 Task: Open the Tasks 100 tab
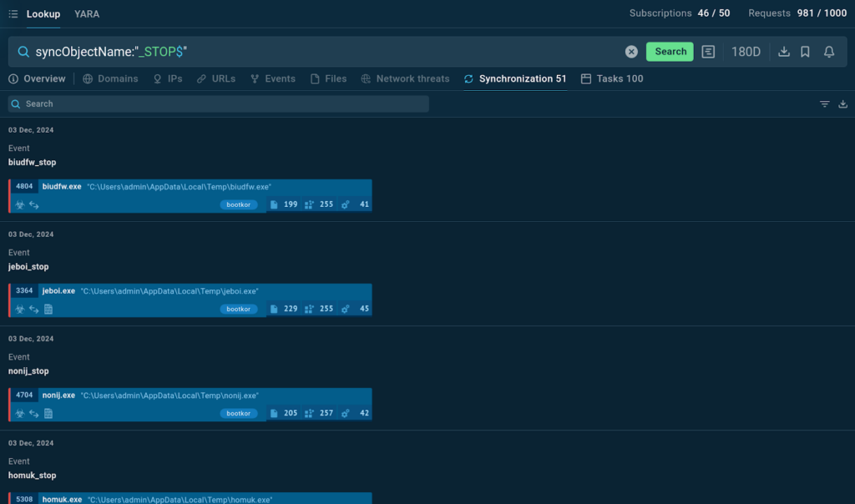click(x=612, y=78)
